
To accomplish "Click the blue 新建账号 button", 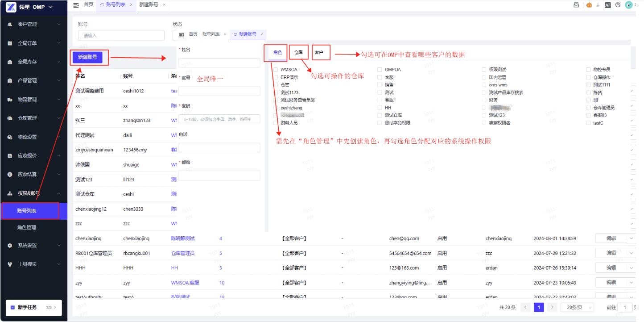I will (x=87, y=57).
